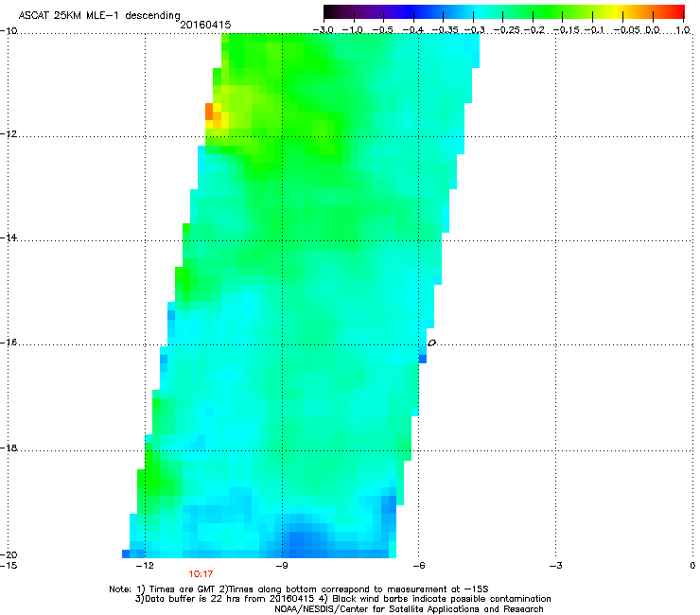Click the note line starting 'Note: 1) Times are GMT'
The height and width of the screenshot is (615, 700).
coord(299,589)
